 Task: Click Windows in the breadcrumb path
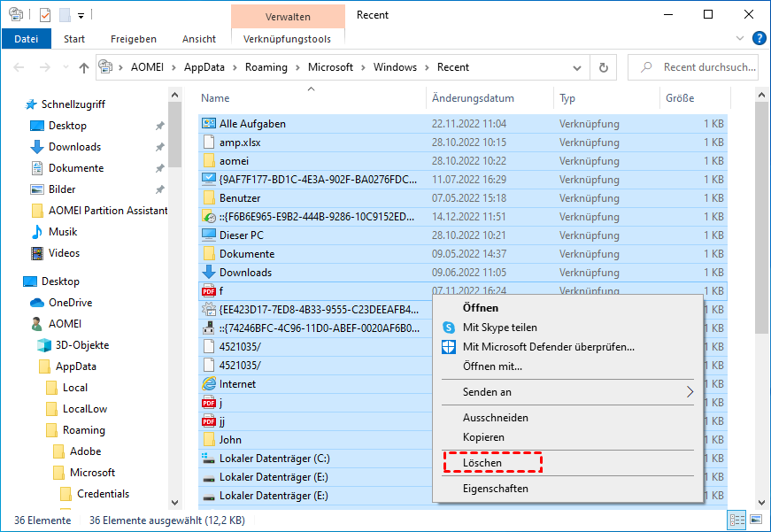point(395,67)
